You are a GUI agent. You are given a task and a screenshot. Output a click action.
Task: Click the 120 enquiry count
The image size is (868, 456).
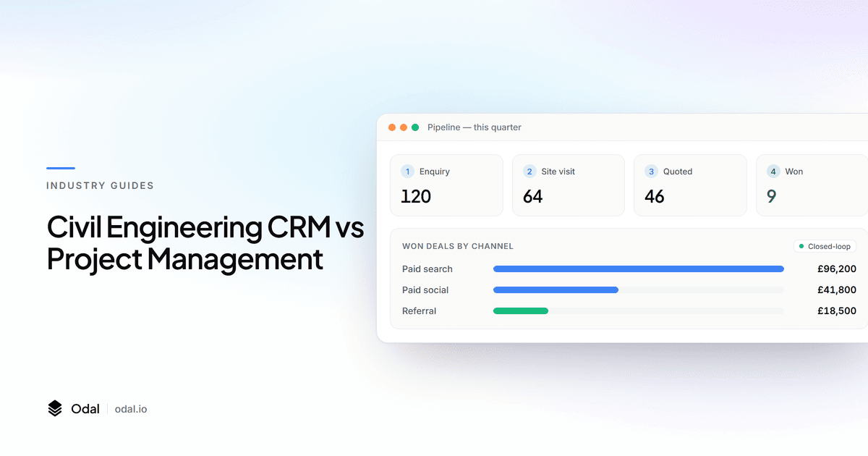[416, 196]
